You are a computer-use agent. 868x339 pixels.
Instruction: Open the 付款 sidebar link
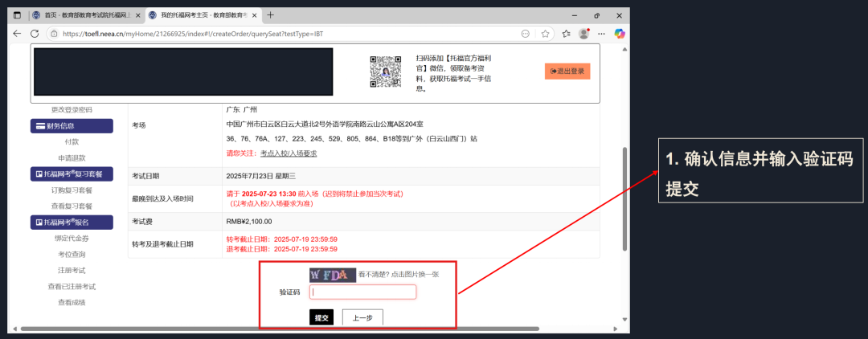[72, 142]
